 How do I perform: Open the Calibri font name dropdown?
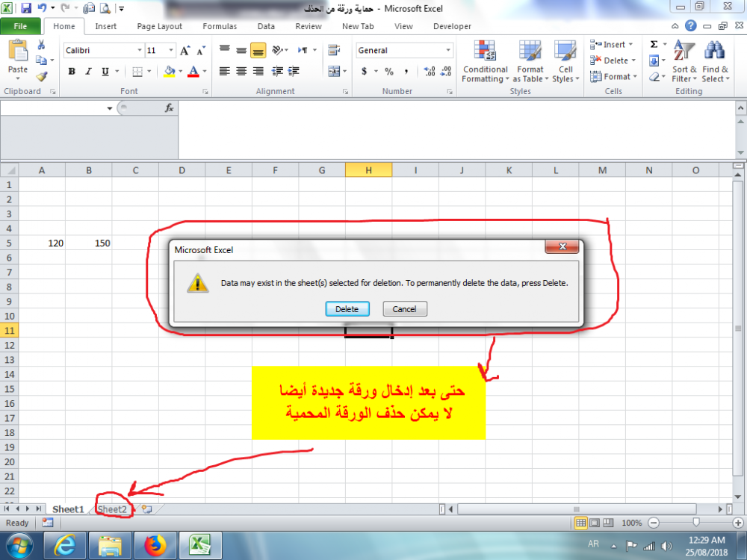(140, 50)
